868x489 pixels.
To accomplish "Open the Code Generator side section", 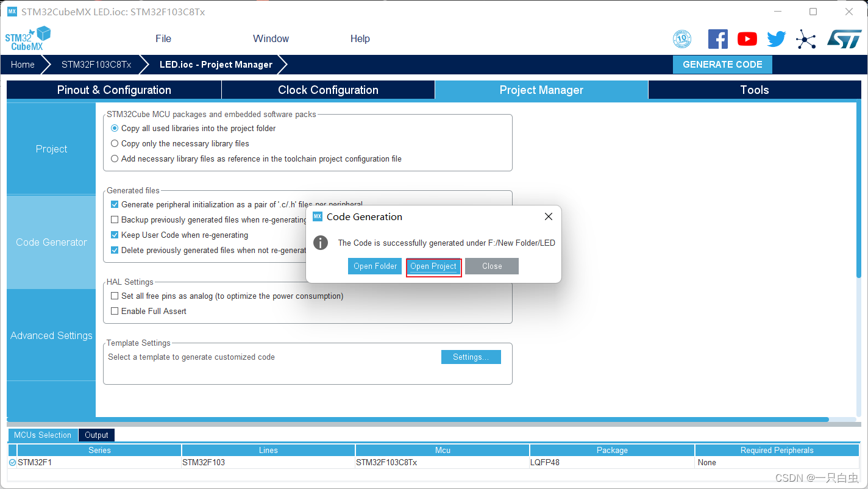I will click(51, 243).
